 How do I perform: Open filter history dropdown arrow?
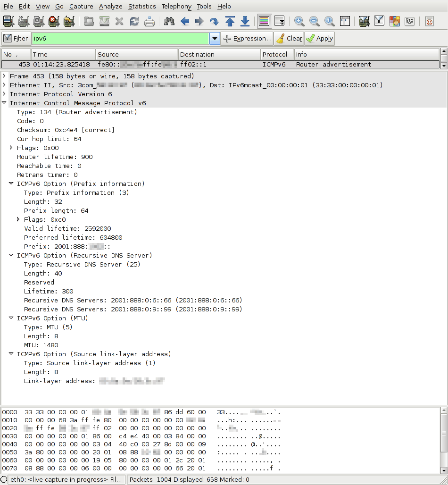tap(215, 39)
